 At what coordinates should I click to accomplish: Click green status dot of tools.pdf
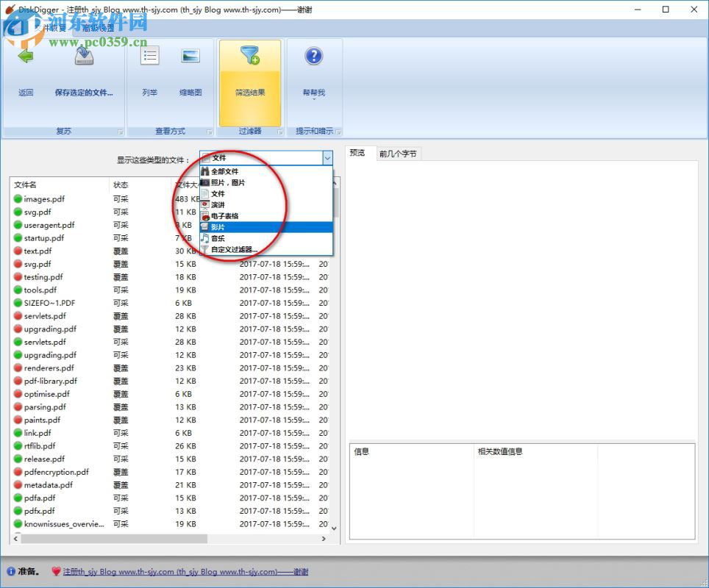click(x=18, y=290)
